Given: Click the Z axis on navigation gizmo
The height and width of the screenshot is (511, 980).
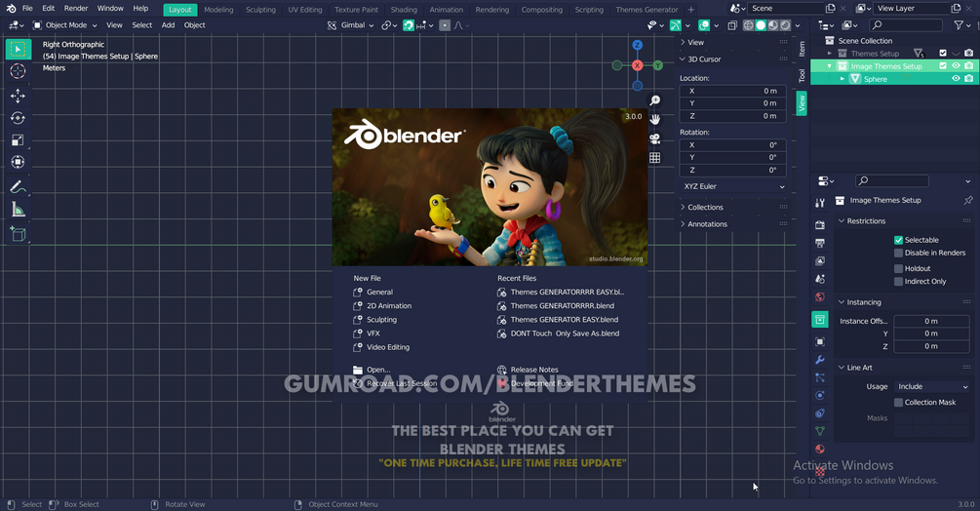Looking at the screenshot, I should 637,45.
